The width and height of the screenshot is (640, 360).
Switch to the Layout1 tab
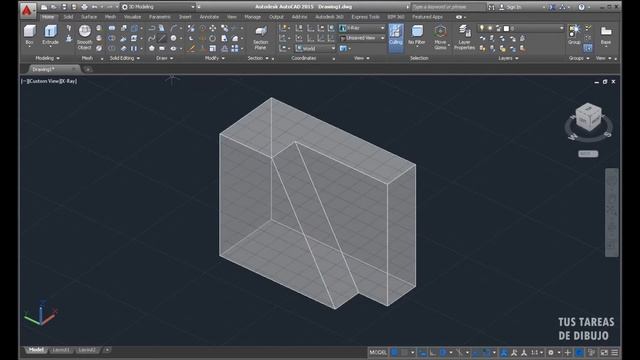[x=61, y=350]
